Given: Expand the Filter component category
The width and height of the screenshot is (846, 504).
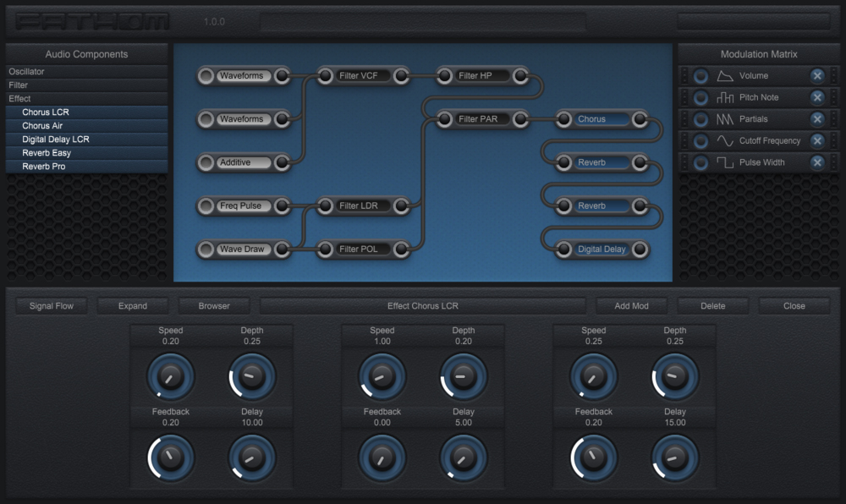Looking at the screenshot, I should click(x=86, y=85).
